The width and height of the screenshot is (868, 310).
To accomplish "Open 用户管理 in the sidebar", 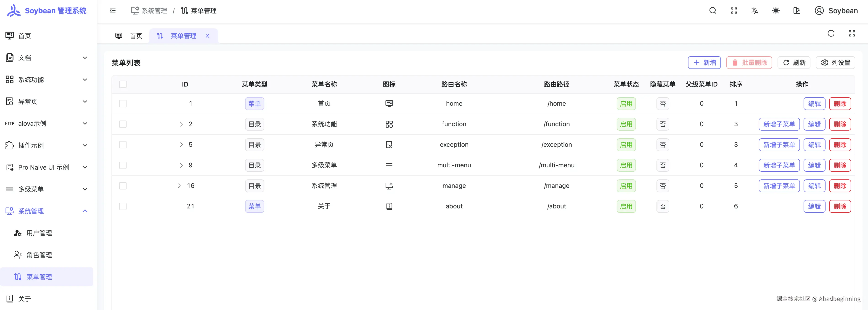I will click(39, 233).
